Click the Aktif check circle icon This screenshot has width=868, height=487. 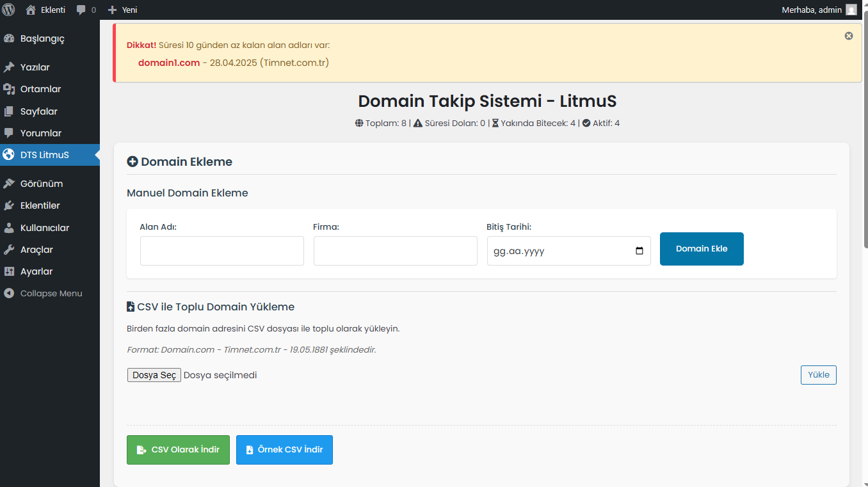click(586, 123)
